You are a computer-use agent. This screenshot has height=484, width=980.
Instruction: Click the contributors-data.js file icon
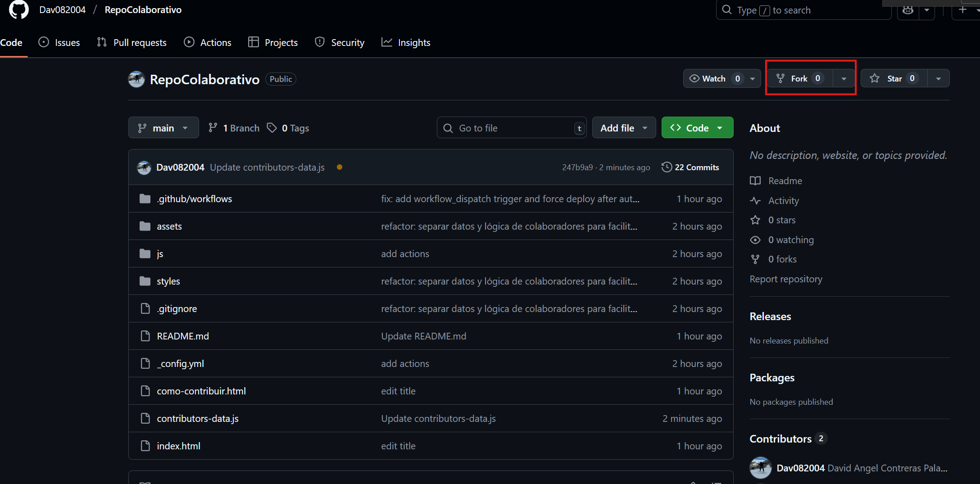tap(145, 418)
